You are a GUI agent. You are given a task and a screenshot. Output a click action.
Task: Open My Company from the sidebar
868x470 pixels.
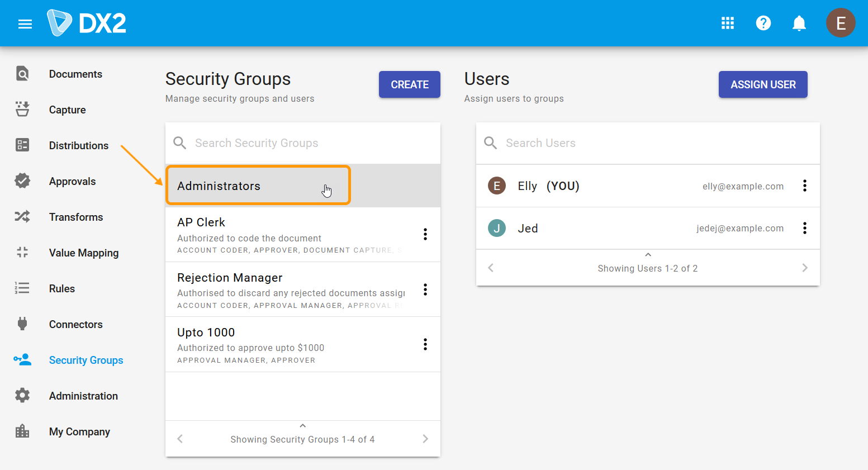click(79, 431)
